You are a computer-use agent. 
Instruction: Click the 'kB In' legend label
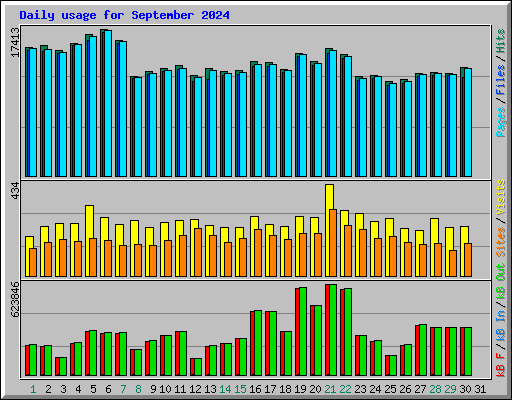(x=500, y=326)
